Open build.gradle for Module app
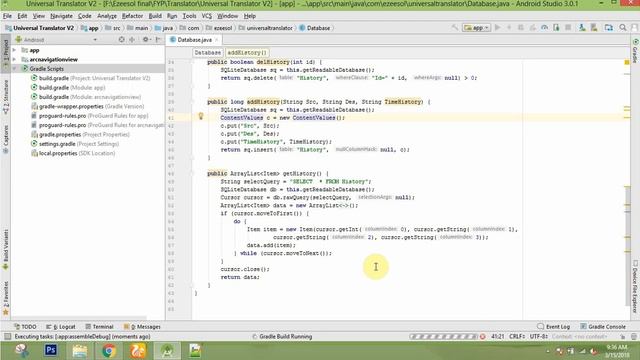This screenshot has width=640, height=360. tap(68, 87)
